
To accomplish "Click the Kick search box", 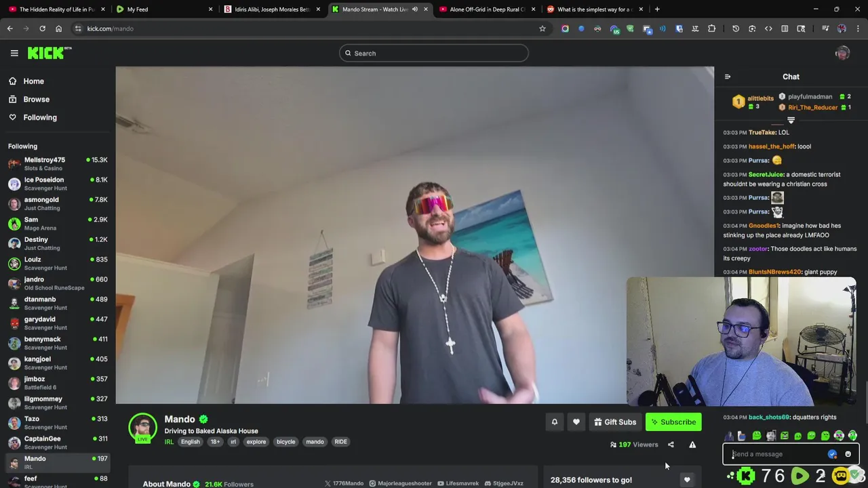I will 434,54.
